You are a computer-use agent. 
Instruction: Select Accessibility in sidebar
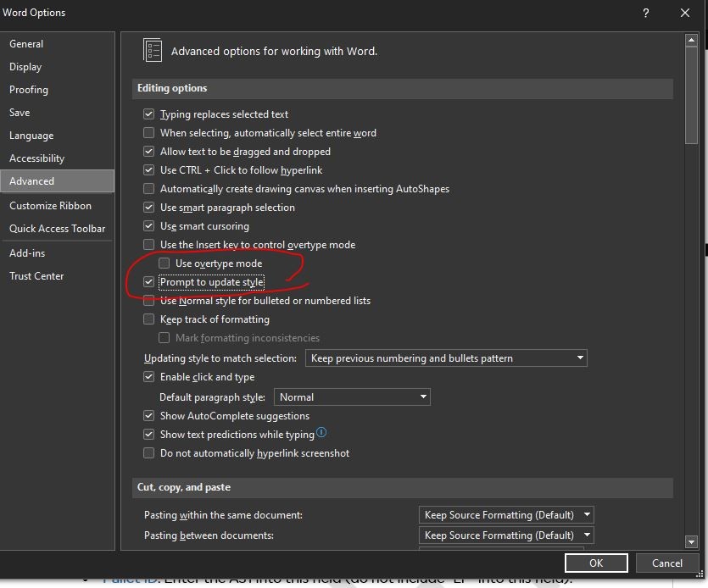(x=58, y=158)
